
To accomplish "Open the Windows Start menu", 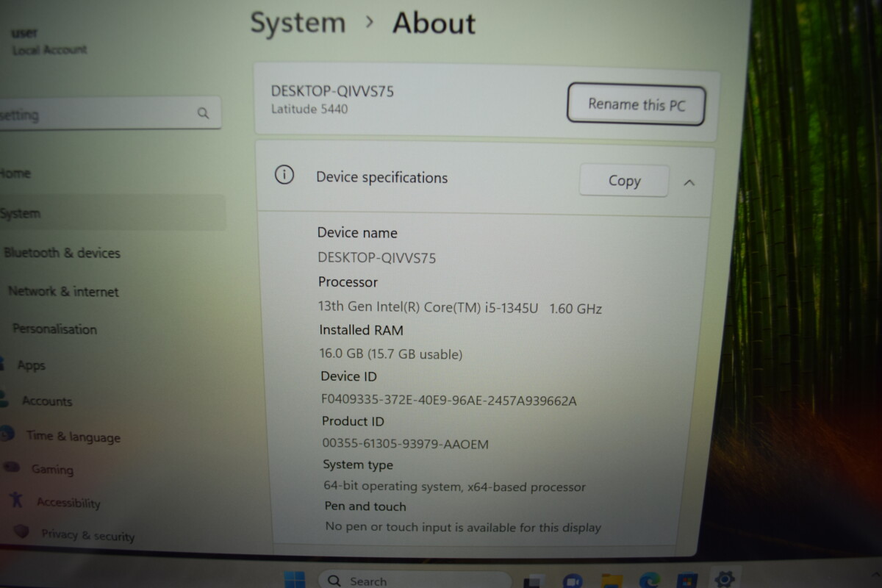I will coord(295,579).
